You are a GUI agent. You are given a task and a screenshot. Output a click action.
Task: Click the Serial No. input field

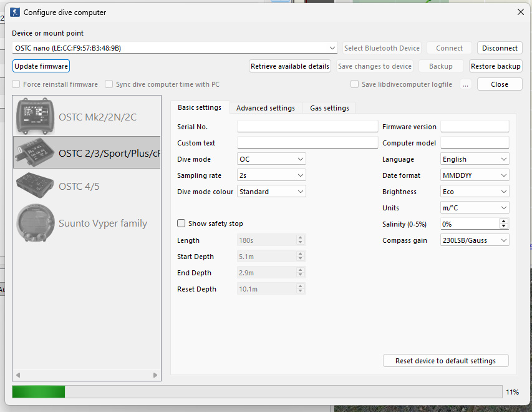coord(307,126)
